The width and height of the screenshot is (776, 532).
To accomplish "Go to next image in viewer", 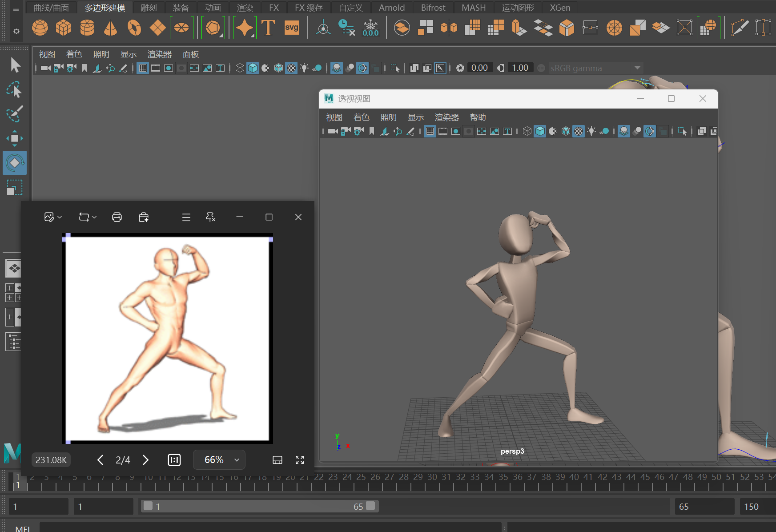I will (x=145, y=460).
